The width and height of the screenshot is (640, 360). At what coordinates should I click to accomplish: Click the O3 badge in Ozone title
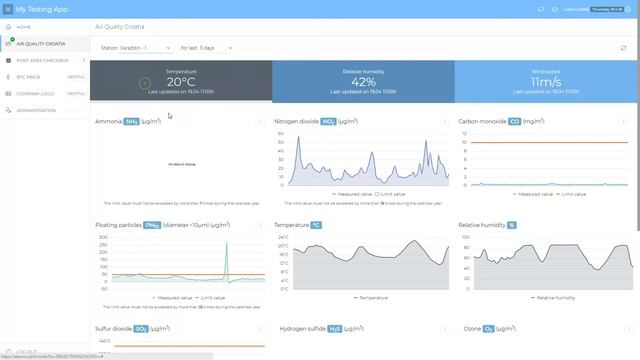[x=489, y=329]
